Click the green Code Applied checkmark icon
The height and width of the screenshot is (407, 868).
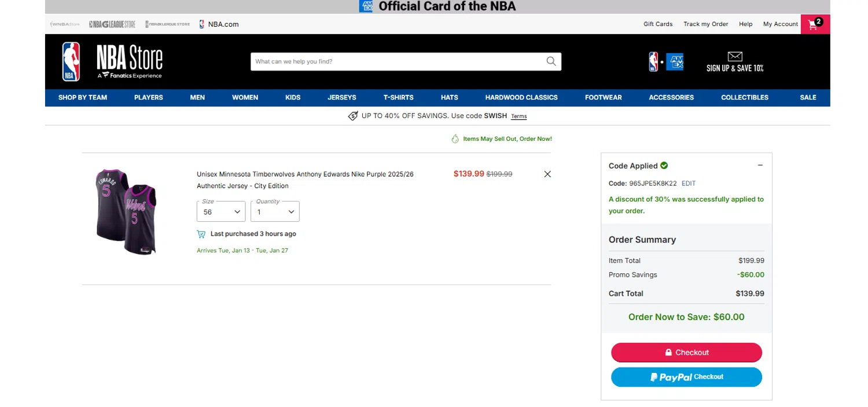coord(664,166)
